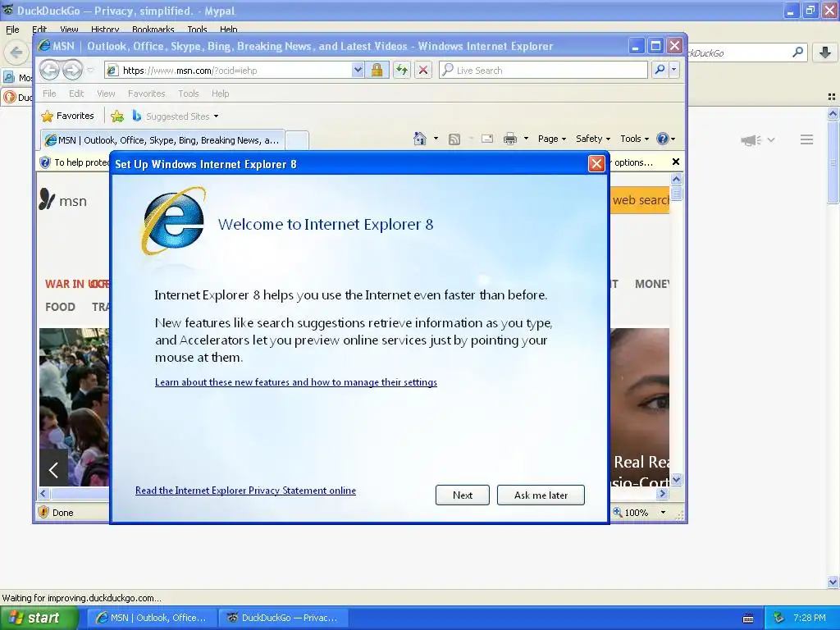This screenshot has height=630, width=840.
Task: Switch to the DuckDuckGo taskbar button
Action: 284,618
